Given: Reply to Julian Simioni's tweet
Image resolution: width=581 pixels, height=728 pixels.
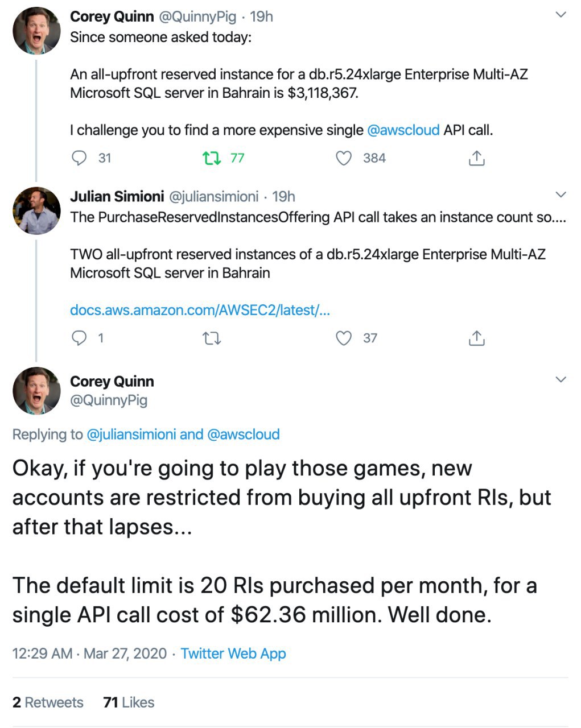Looking at the screenshot, I should (79, 338).
